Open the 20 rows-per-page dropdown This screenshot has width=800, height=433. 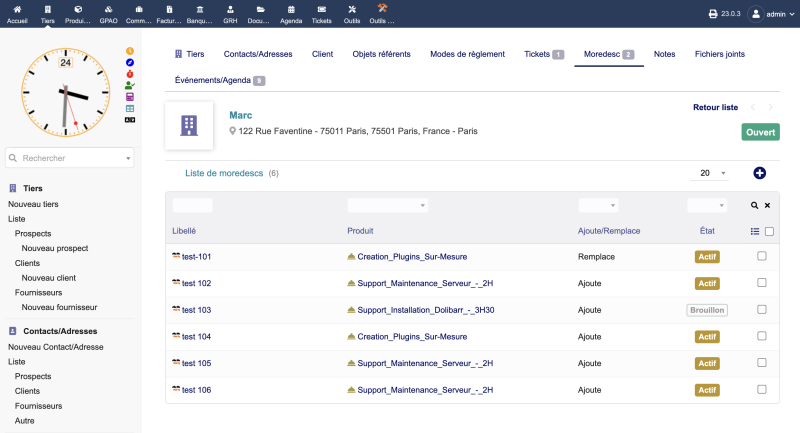pyautogui.click(x=710, y=173)
